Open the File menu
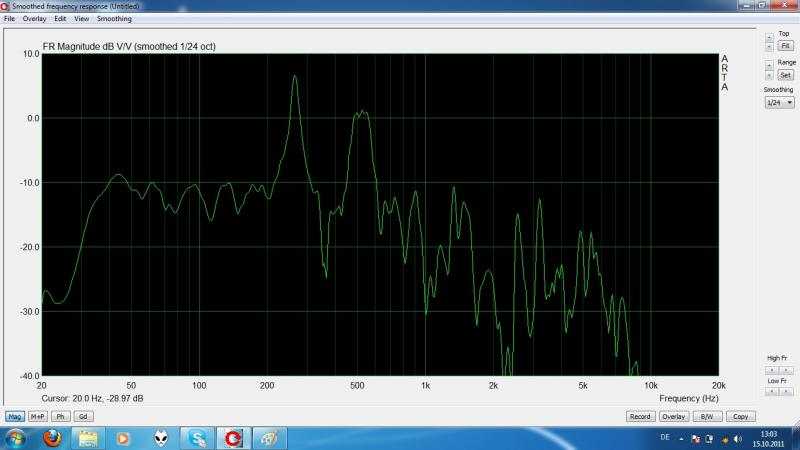The image size is (800, 450). 9,19
